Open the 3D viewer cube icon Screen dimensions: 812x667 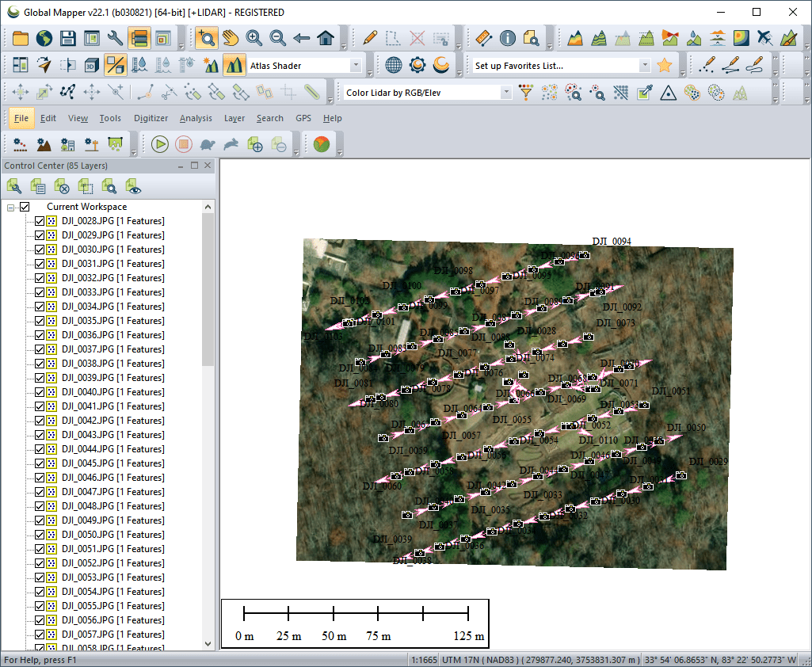pyautogui.click(x=92, y=65)
